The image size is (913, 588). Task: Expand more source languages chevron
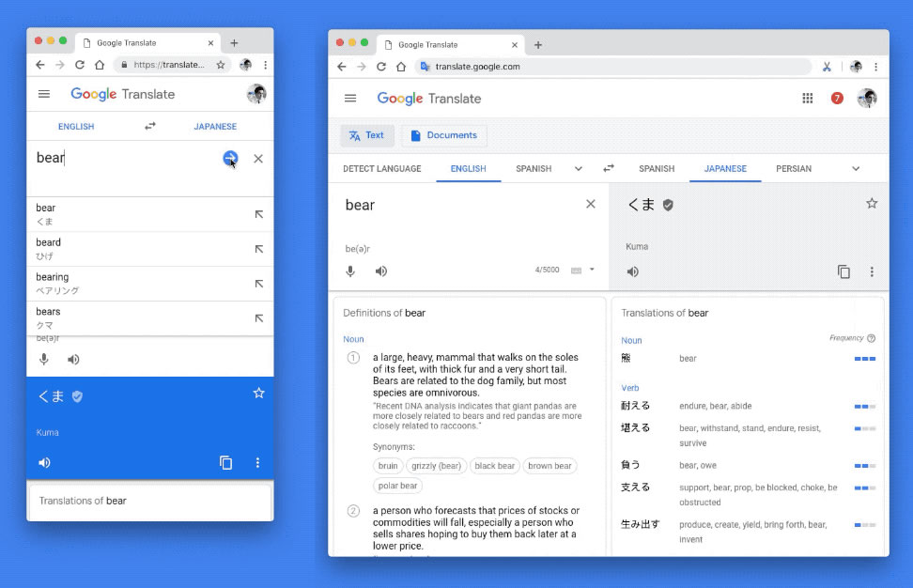click(579, 168)
